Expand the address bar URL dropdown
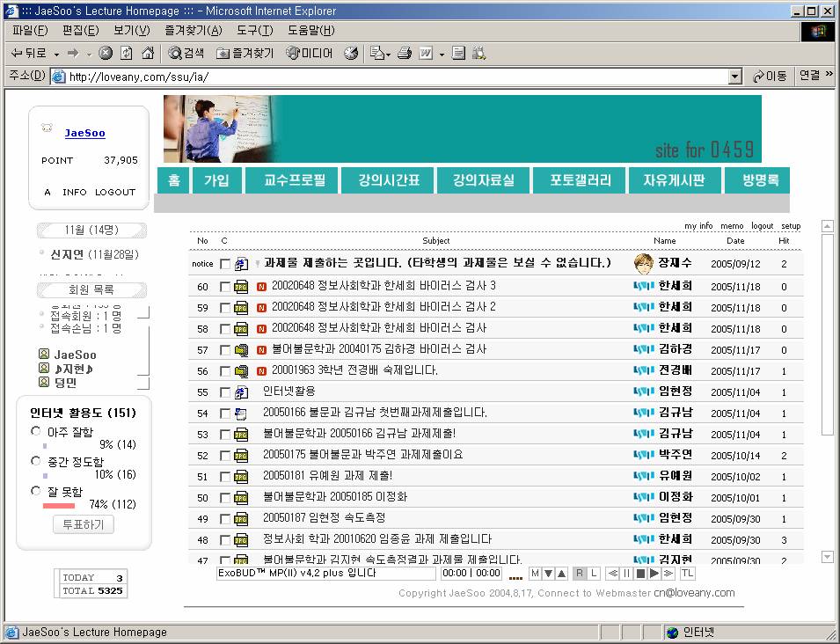 click(x=735, y=77)
